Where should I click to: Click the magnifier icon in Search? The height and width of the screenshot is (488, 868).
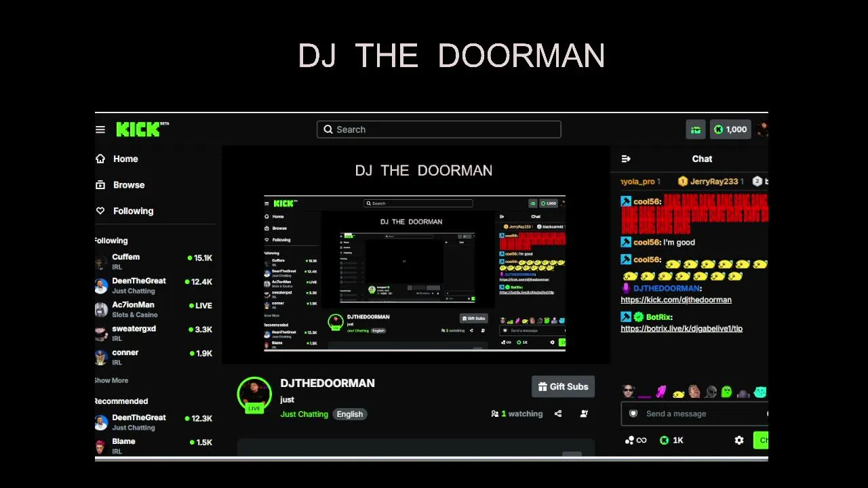(x=328, y=129)
